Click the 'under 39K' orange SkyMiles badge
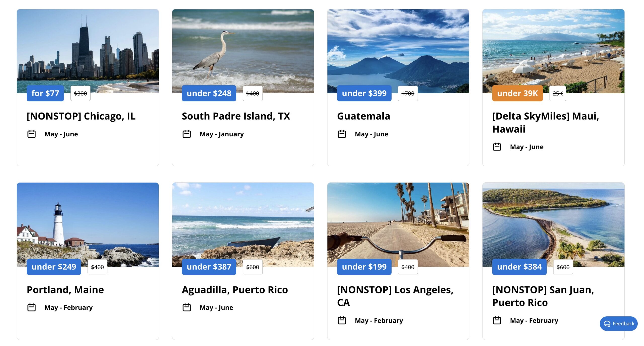 [517, 93]
